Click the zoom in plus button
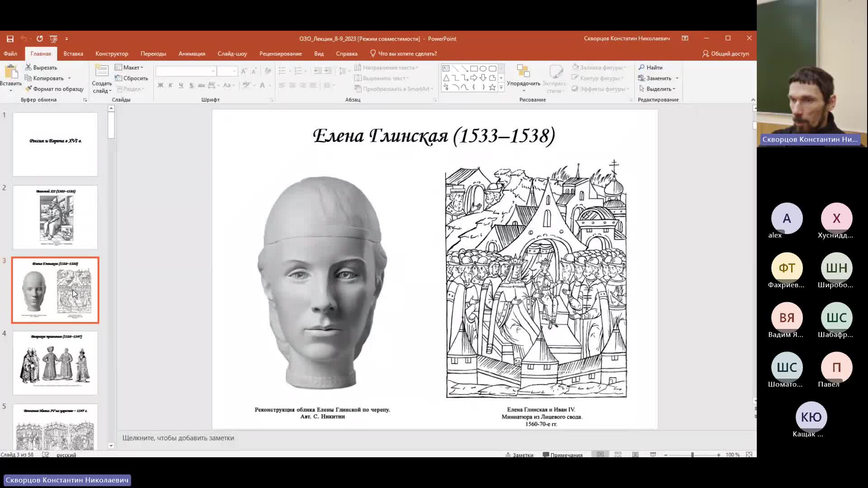 coord(719,455)
